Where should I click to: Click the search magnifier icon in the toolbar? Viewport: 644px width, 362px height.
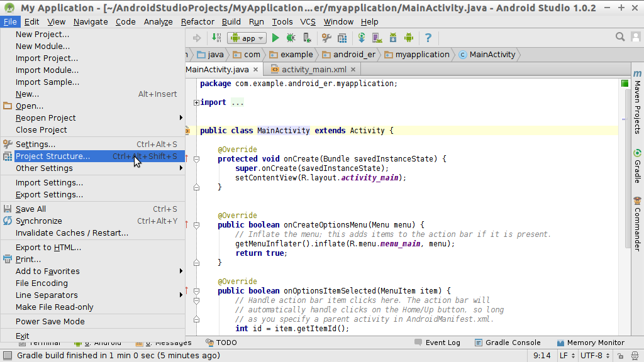pos(619,36)
